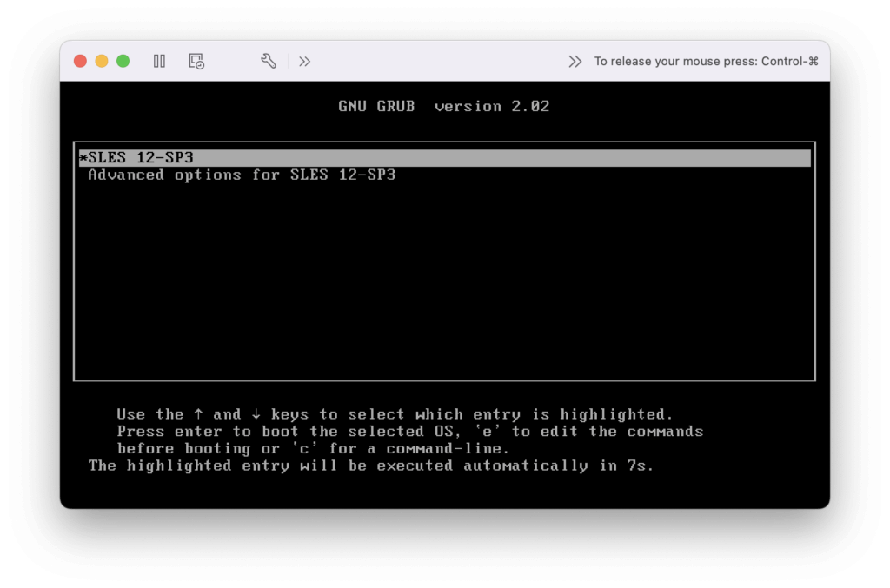Click the 'To release your mouse' hint text

click(x=706, y=61)
